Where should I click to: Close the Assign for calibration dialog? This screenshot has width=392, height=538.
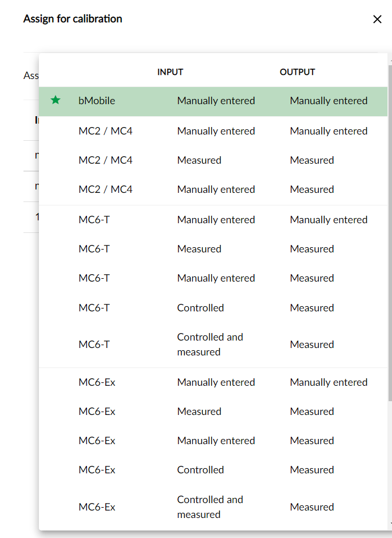point(377,19)
